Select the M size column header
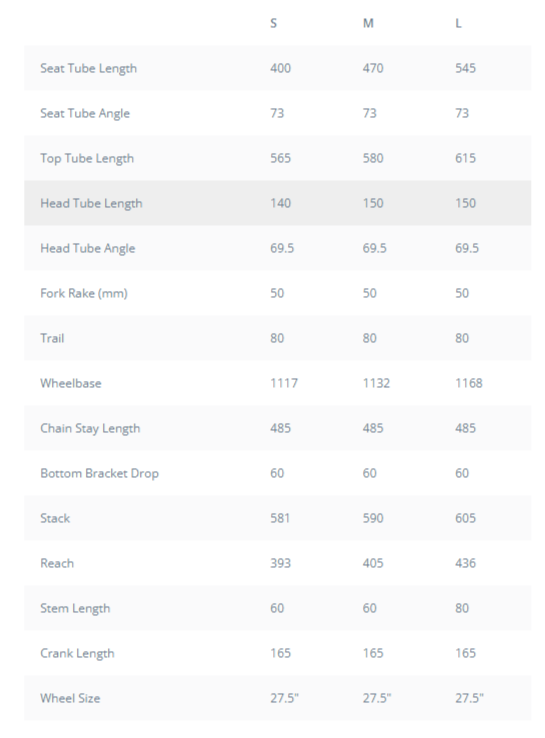 [x=368, y=23]
